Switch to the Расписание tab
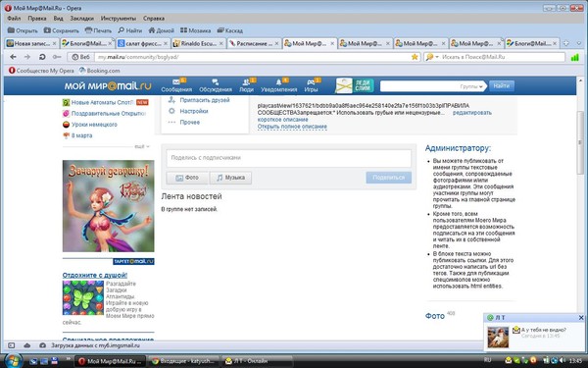The height and width of the screenshot is (368, 588). click(254, 43)
